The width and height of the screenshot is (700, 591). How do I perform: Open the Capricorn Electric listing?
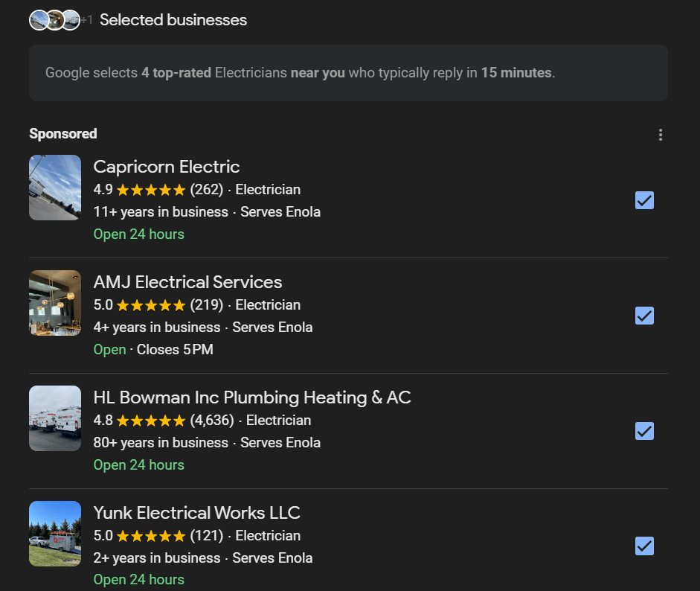pyautogui.click(x=166, y=167)
